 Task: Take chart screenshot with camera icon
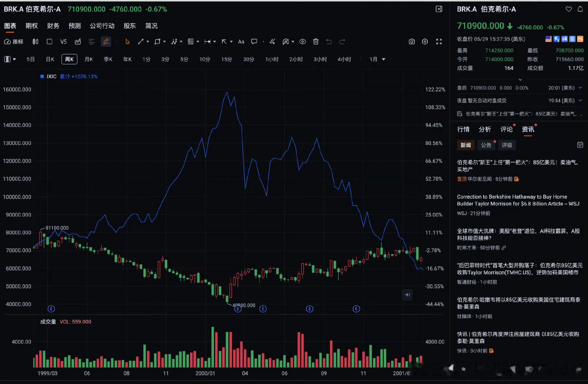pos(412,41)
